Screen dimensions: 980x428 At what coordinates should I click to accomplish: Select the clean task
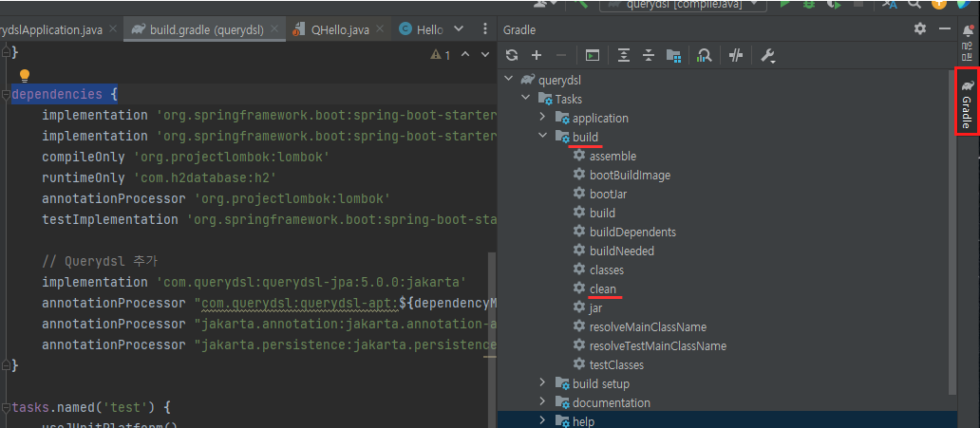(x=602, y=288)
